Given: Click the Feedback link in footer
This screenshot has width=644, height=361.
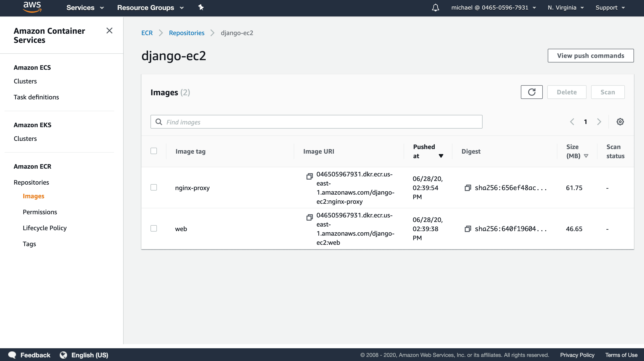Looking at the screenshot, I should (35, 355).
